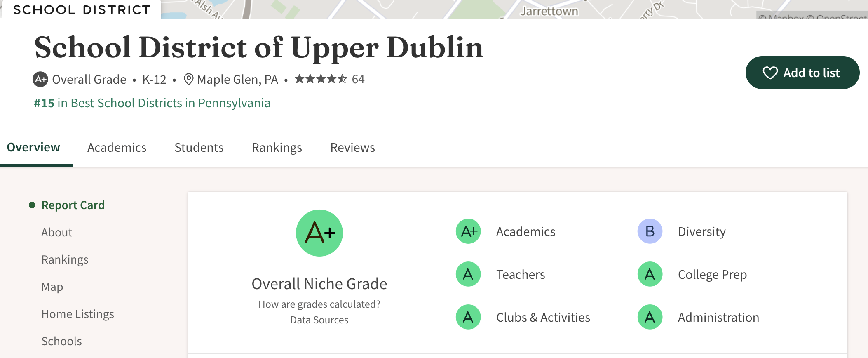Click the large A+ Overall Niche Grade badge
This screenshot has height=358, width=868.
pyautogui.click(x=319, y=233)
